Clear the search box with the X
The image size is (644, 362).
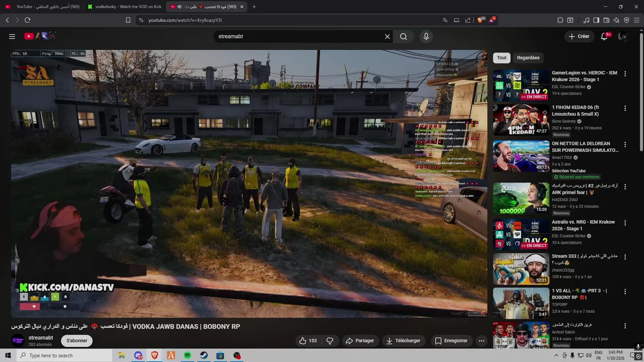pyautogui.click(x=387, y=36)
